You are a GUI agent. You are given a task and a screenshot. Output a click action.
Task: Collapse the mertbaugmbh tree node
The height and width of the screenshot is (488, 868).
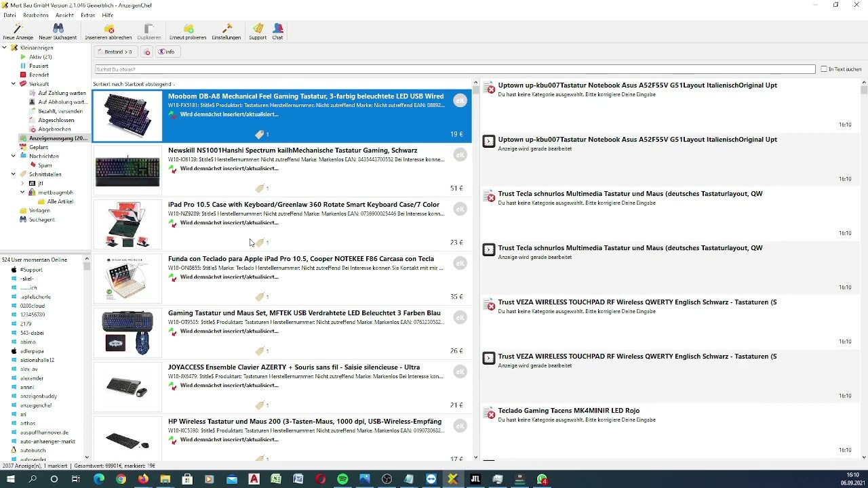22,192
